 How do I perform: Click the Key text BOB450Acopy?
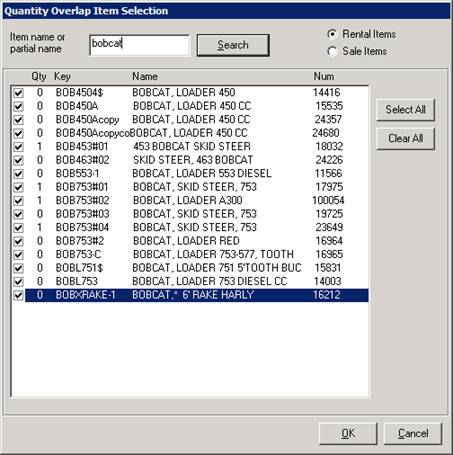(x=87, y=120)
